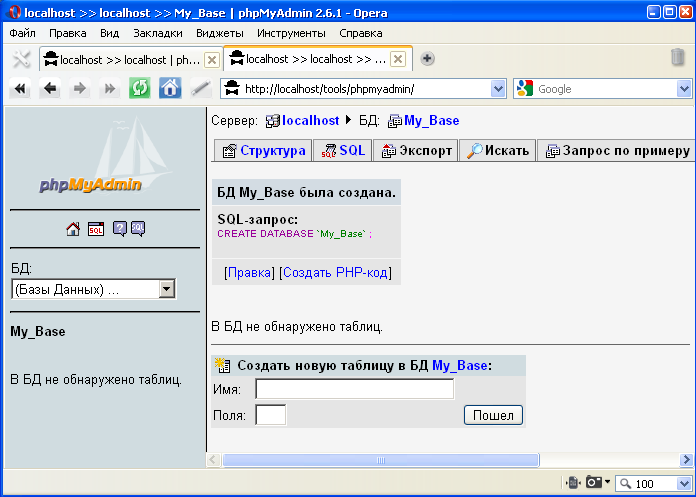This screenshot has width=696, height=497.
Task: Open phpMyAdmin documentation question icon
Action: pyautogui.click(x=119, y=229)
